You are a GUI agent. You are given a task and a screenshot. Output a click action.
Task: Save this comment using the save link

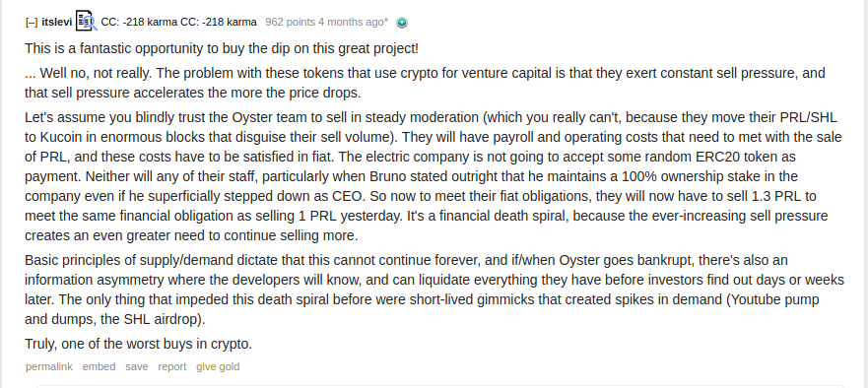point(137,366)
